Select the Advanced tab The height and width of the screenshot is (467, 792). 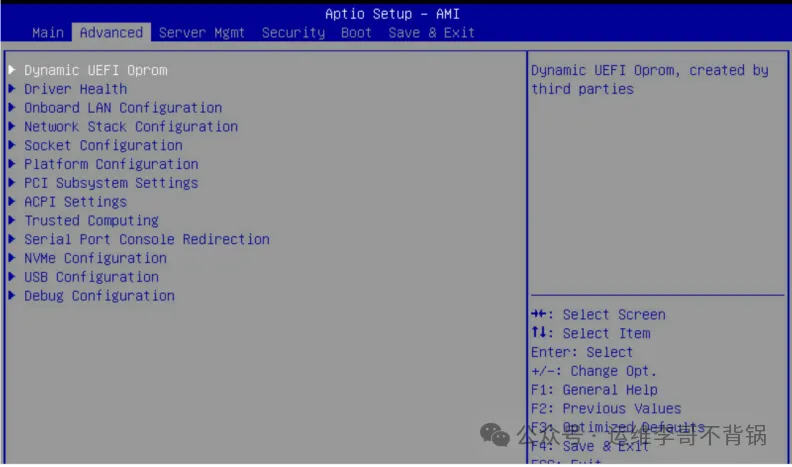coord(111,32)
